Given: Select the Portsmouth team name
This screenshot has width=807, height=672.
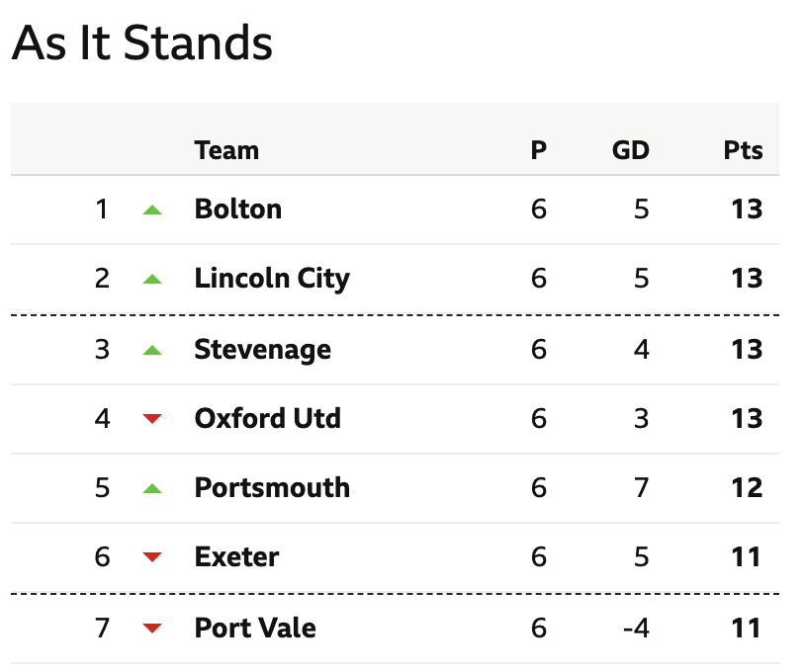Looking at the screenshot, I should click(x=272, y=488).
